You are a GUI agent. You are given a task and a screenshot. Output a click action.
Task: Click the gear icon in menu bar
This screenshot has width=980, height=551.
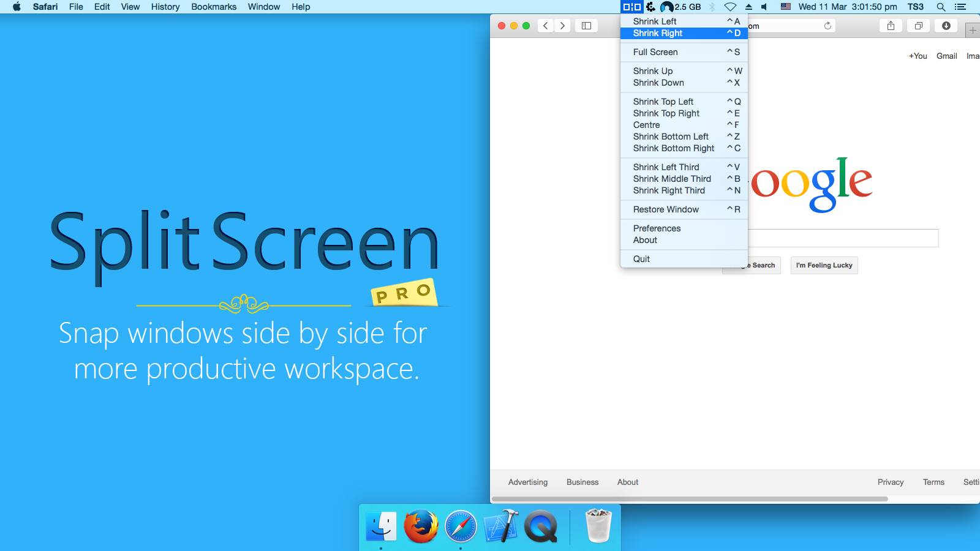[650, 7]
